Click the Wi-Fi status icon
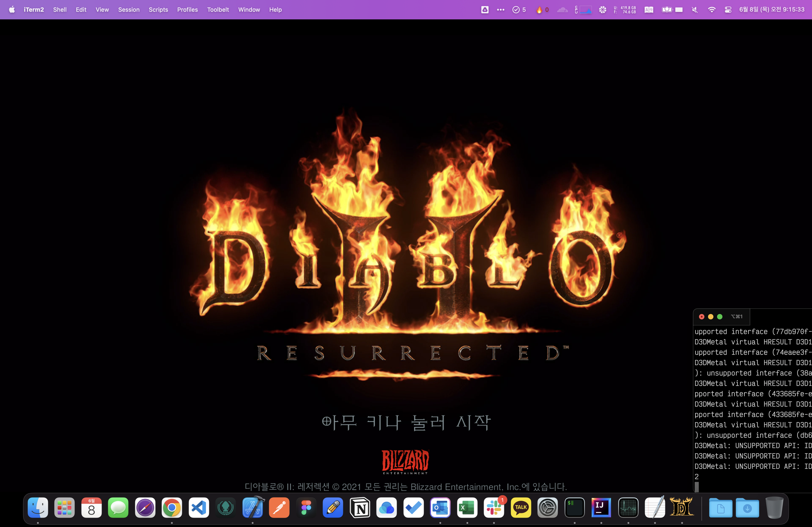Viewport: 812px width, 527px height. (x=711, y=9)
